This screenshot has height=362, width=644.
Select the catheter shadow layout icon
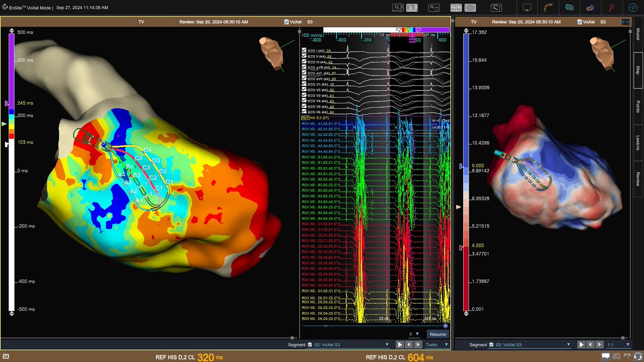pyautogui.click(x=412, y=8)
